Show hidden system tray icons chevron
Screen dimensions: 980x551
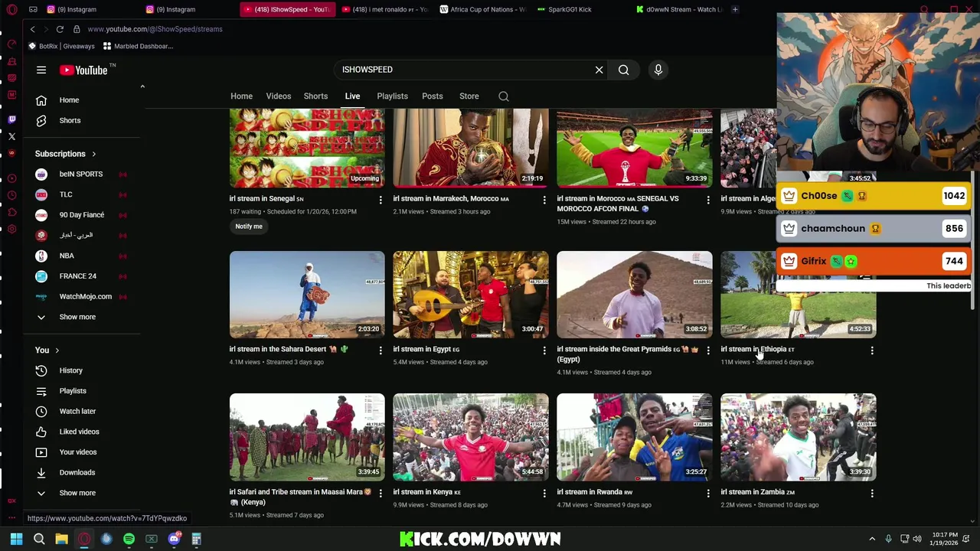click(872, 539)
